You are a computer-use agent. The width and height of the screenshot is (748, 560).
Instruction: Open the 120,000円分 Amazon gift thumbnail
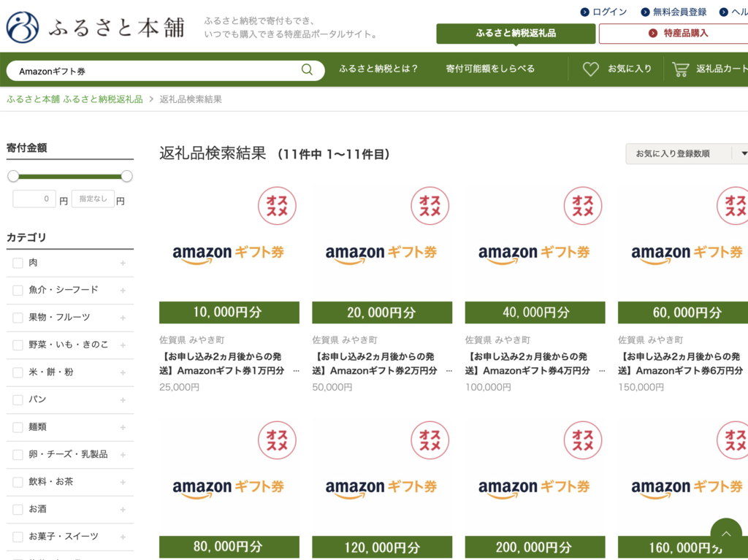pos(382,488)
